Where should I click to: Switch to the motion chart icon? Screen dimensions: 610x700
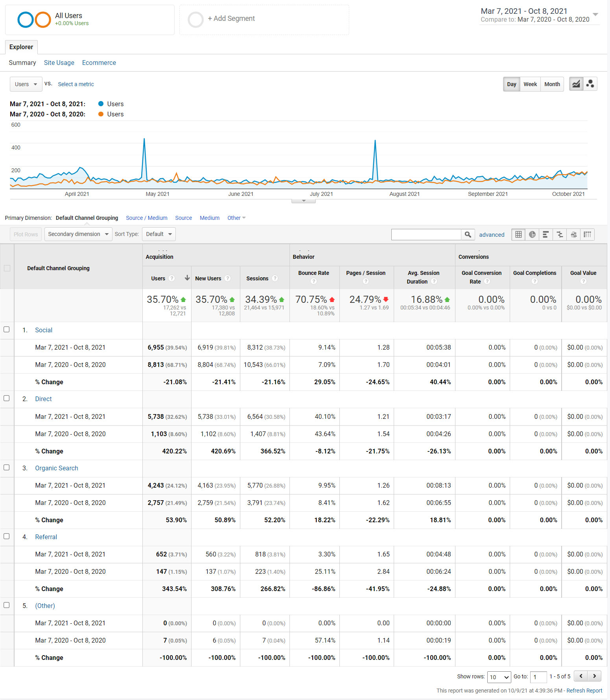tap(590, 84)
